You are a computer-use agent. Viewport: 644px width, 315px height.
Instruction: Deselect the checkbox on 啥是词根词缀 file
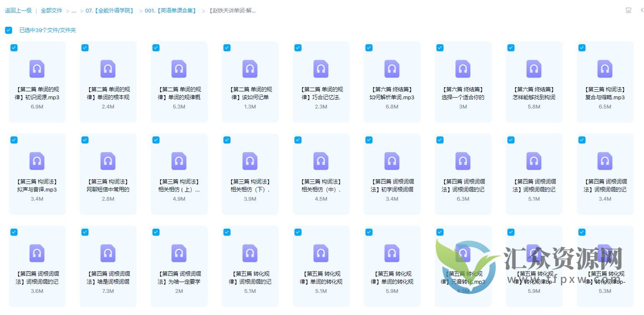point(85,232)
